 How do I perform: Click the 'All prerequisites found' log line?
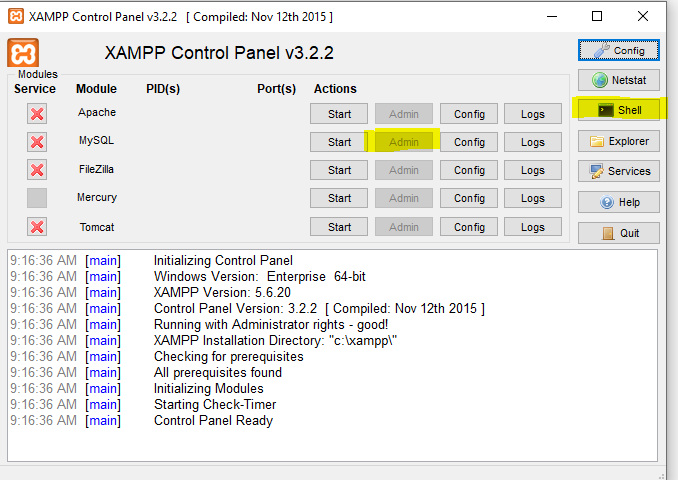pyautogui.click(x=218, y=372)
